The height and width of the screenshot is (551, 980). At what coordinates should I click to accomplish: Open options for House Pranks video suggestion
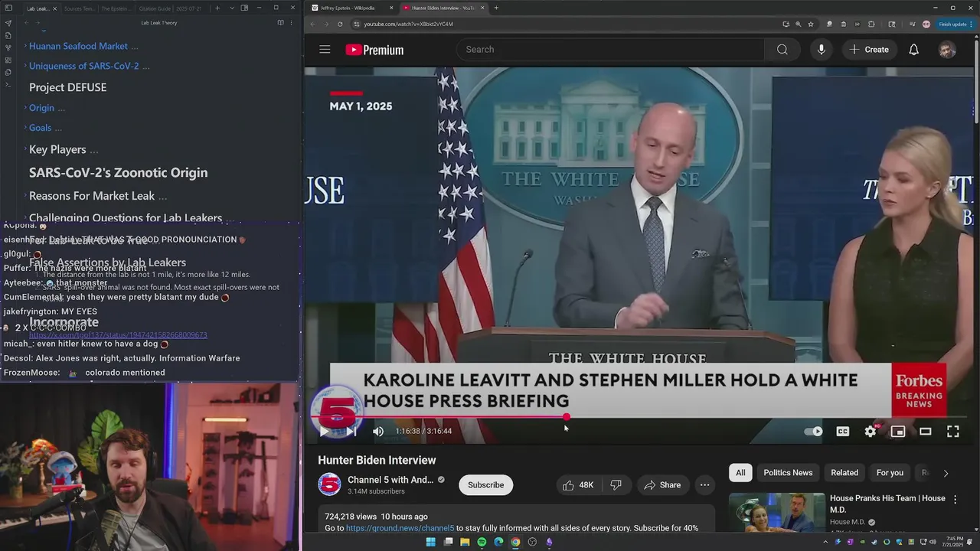955,499
